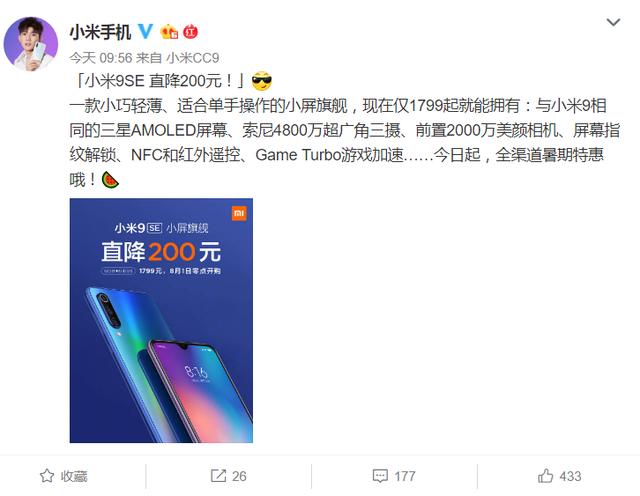Click the watermelon emoji in post
This screenshot has height=496, width=640.
point(110,180)
